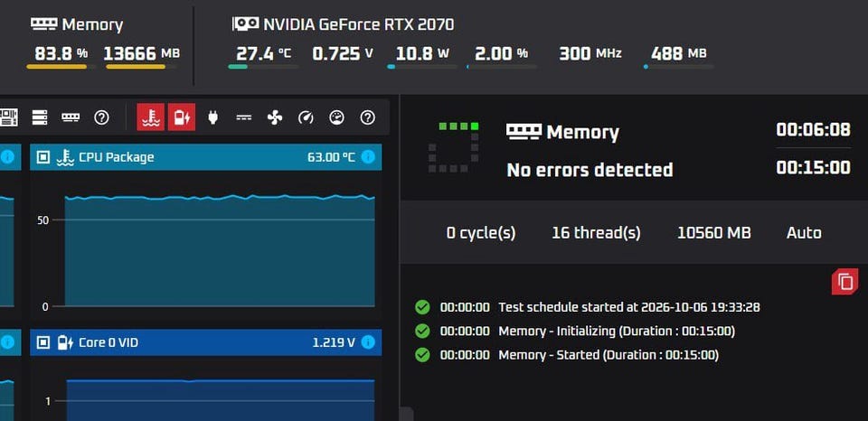Toggle the voltage sensors filter icon
868x421 pixels.
(x=182, y=117)
